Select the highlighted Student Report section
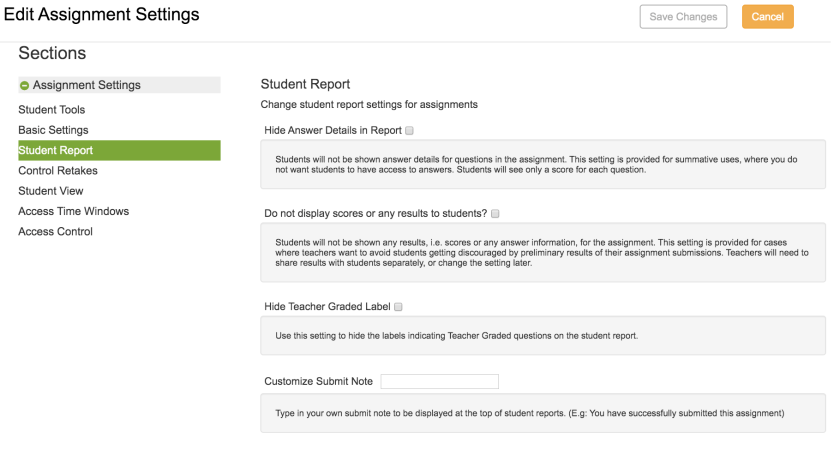Viewport: 840px width, 455px height. coord(119,150)
